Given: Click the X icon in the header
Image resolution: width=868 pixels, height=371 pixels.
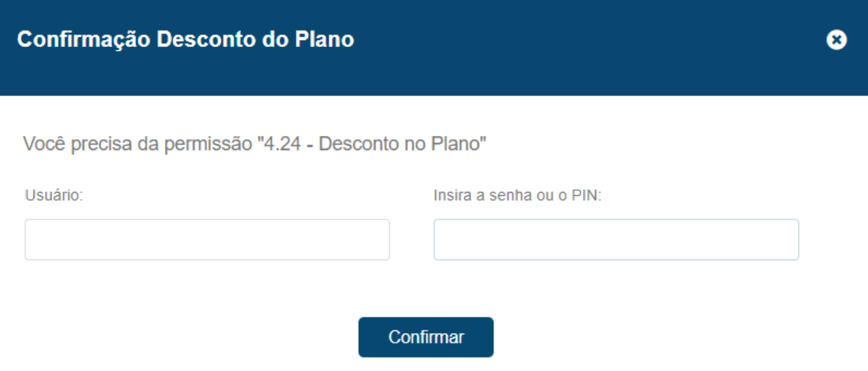Looking at the screenshot, I should tap(836, 41).
